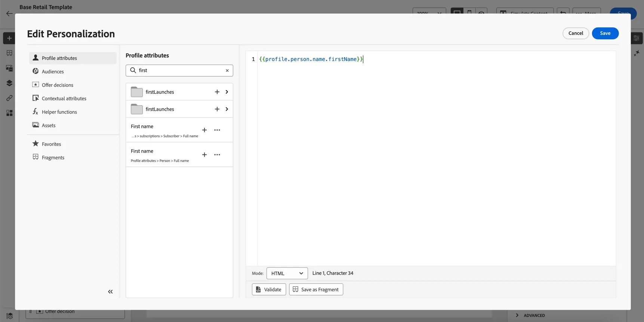
Task: Save the personalization expression
Action: (x=605, y=33)
